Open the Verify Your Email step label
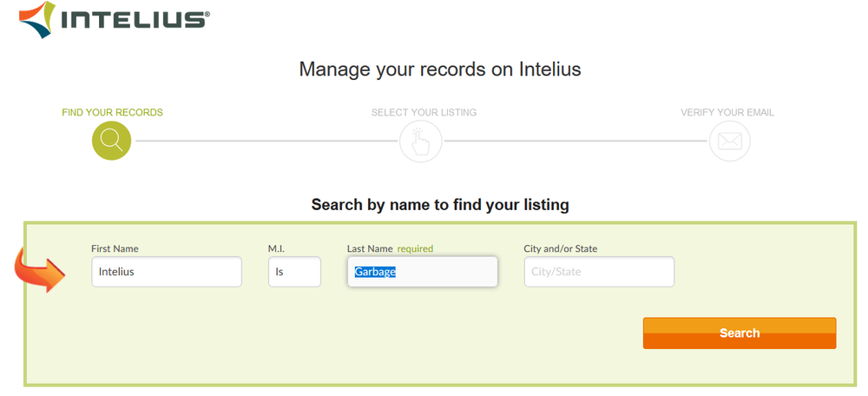The width and height of the screenshot is (868, 396). tap(727, 112)
